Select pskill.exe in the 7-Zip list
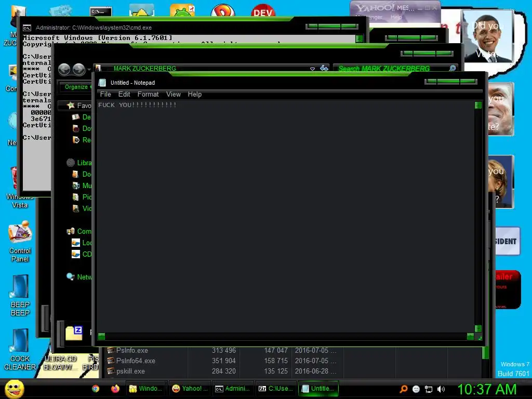532x399 pixels. (x=130, y=371)
